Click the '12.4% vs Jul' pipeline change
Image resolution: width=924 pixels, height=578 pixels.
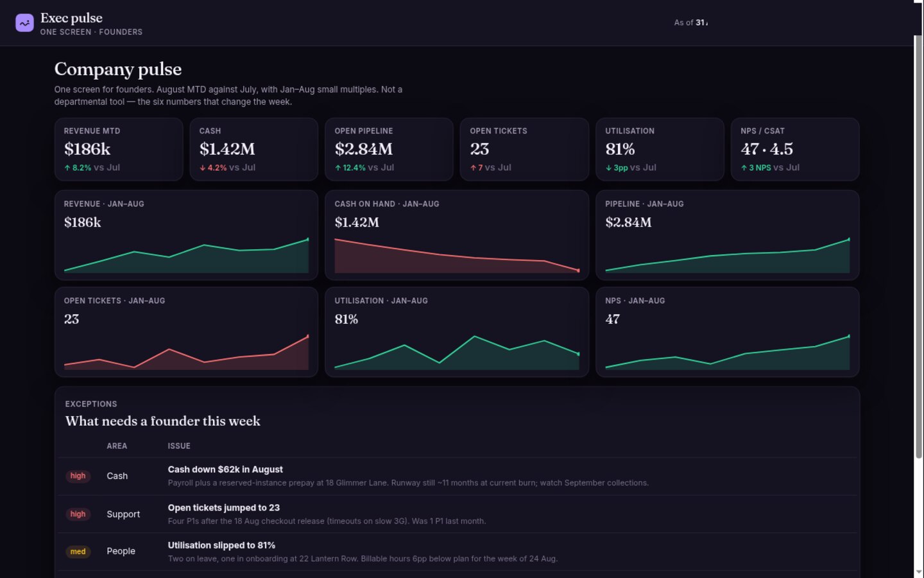coord(364,168)
